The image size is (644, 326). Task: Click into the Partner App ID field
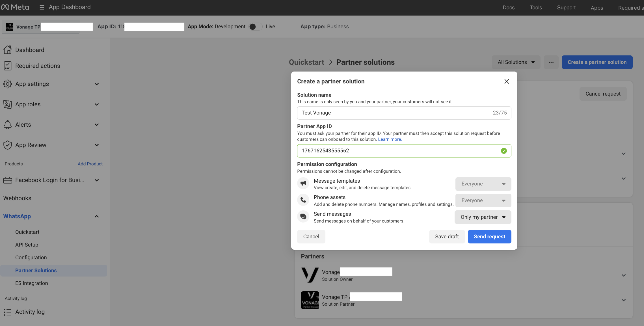click(404, 151)
